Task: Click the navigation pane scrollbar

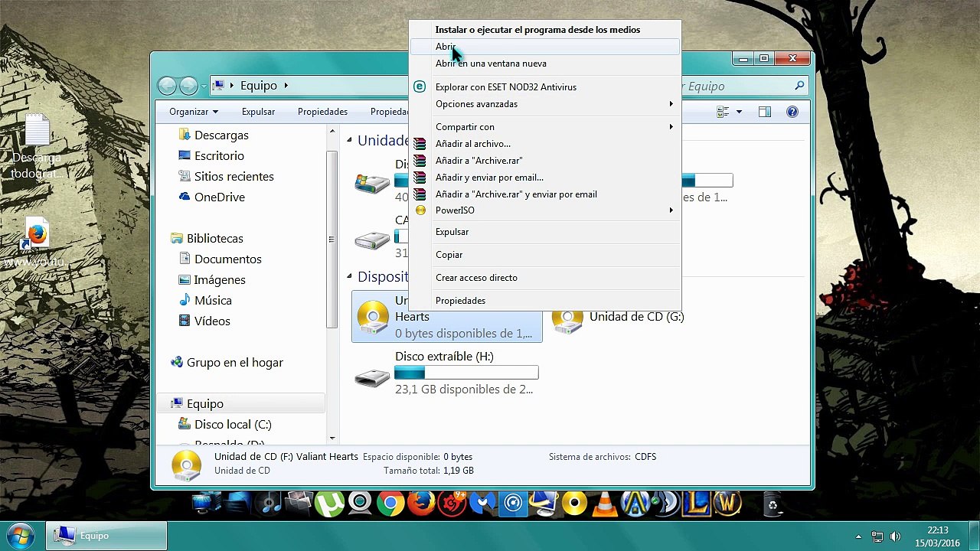Action: point(332,239)
